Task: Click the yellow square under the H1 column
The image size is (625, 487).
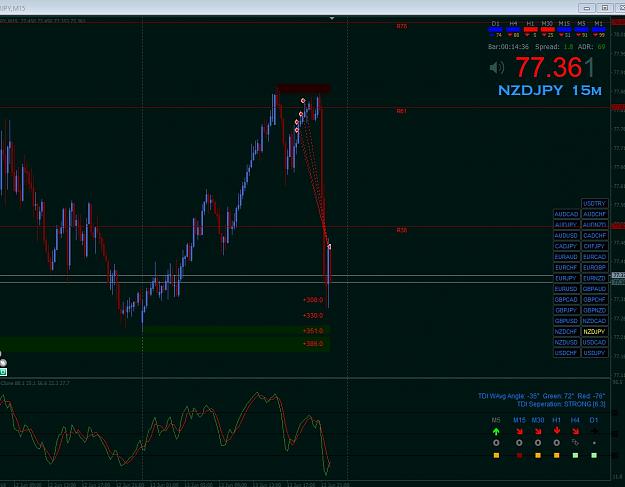Action: coord(557,455)
